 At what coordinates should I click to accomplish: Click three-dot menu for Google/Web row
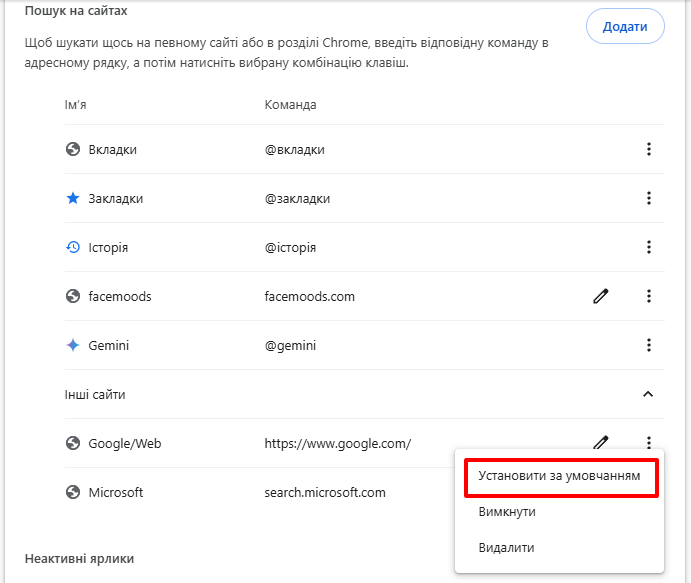click(x=648, y=442)
